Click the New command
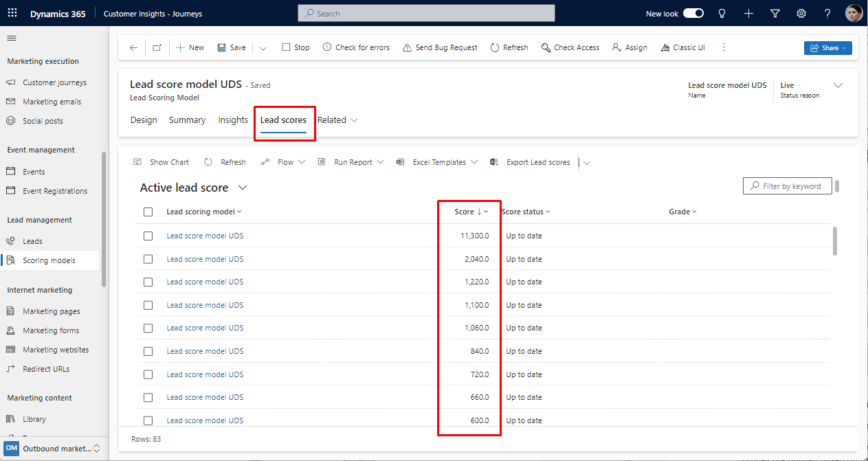This screenshot has height=461, width=868. pyautogui.click(x=190, y=47)
